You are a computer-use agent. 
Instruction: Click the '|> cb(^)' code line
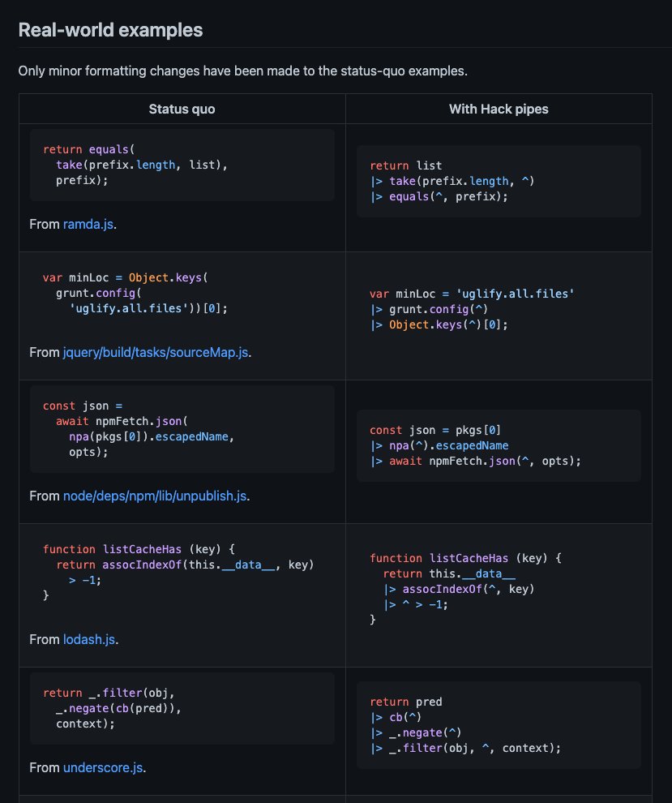coord(396,718)
